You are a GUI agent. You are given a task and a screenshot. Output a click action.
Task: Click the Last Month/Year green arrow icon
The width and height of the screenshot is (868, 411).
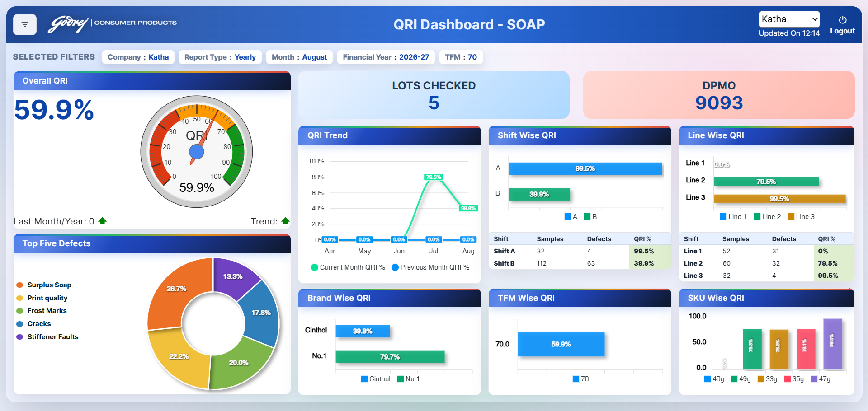click(102, 221)
